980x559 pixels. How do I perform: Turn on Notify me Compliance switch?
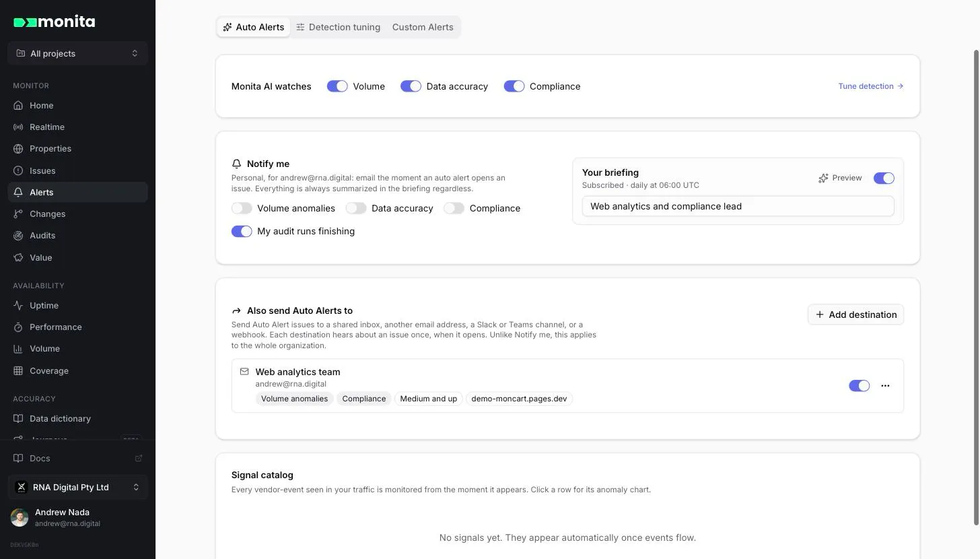(x=454, y=208)
